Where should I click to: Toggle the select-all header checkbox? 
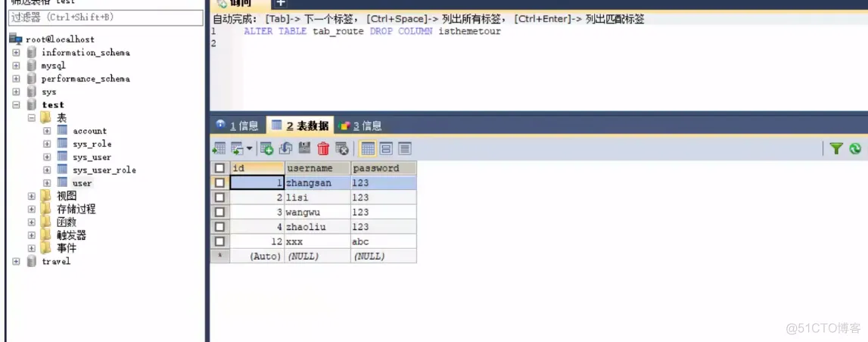click(219, 168)
